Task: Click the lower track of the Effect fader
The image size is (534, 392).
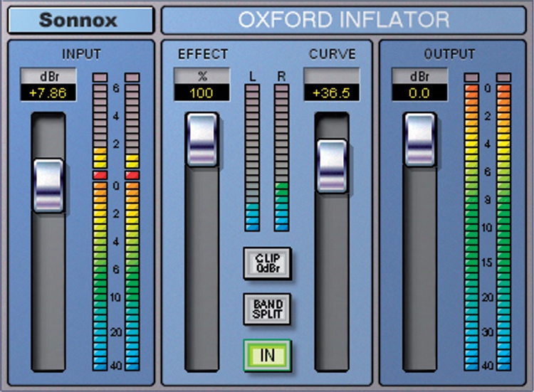Action: pos(202,269)
